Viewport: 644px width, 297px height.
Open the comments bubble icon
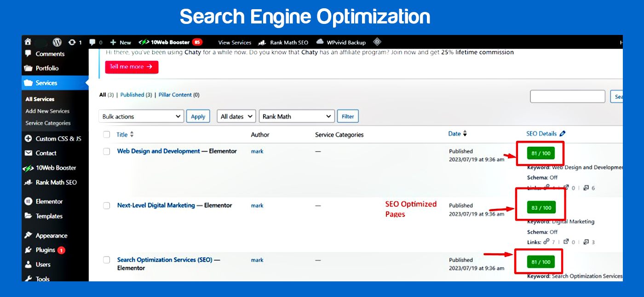pyautogui.click(x=92, y=42)
